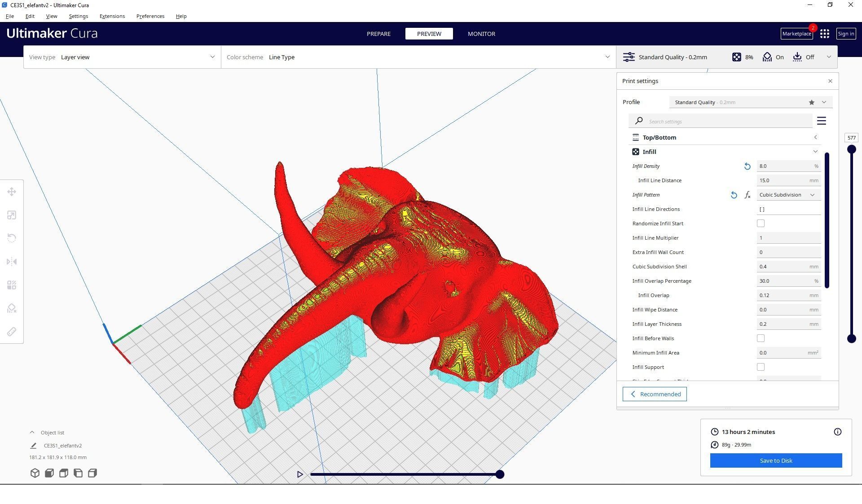Select the Scale tool in left toolbar

coord(12,215)
